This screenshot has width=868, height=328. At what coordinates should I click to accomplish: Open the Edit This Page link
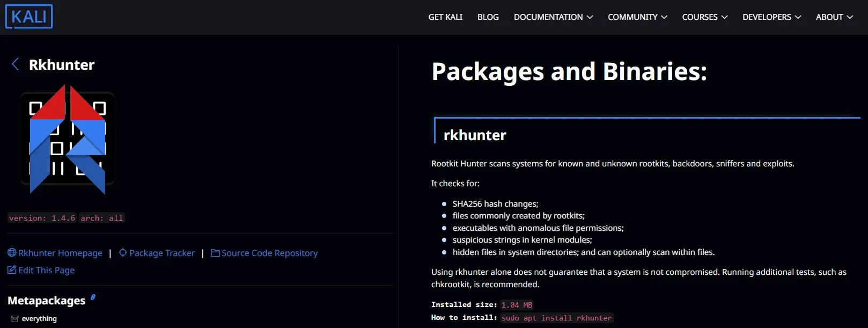46,270
